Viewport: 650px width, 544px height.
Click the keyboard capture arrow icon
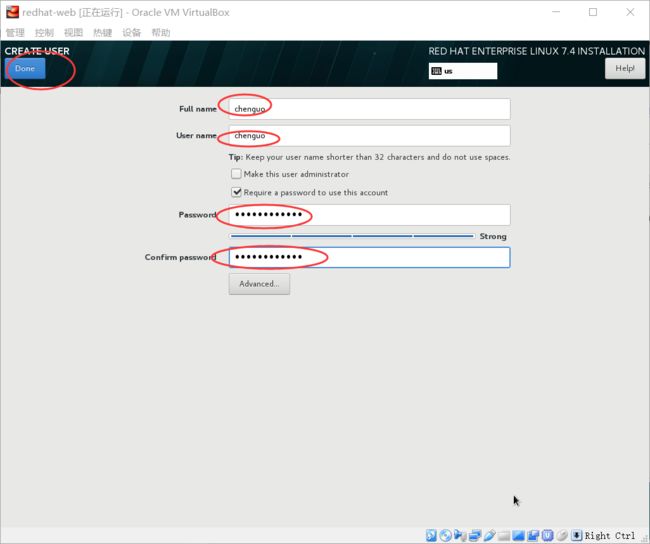click(x=577, y=535)
